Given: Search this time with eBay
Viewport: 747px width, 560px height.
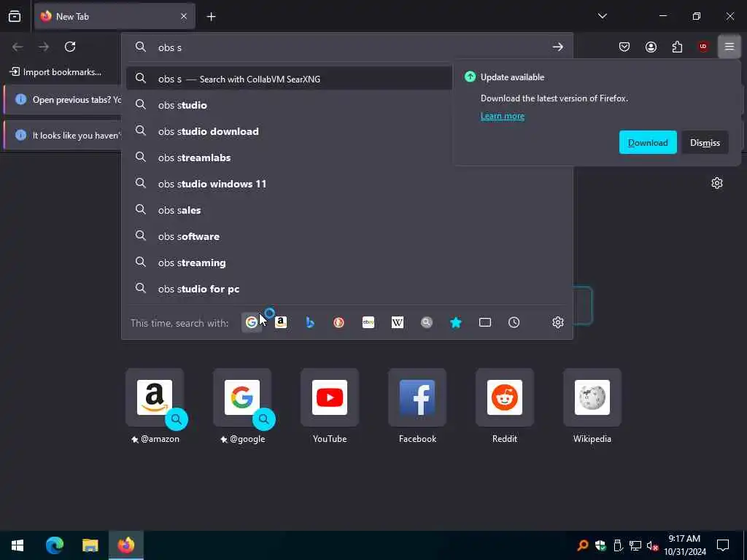Looking at the screenshot, I should (x=368, y=323).
